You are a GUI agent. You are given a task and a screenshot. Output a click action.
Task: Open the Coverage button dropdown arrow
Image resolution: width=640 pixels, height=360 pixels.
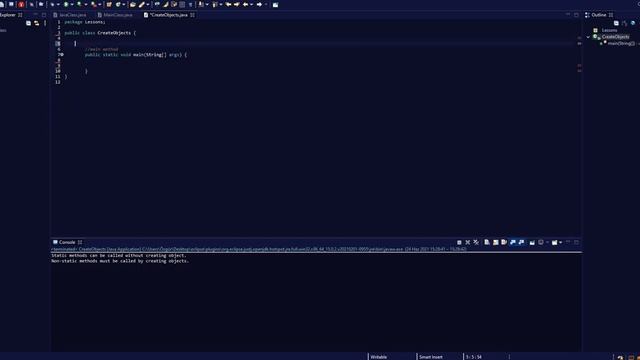click(86, 4)
